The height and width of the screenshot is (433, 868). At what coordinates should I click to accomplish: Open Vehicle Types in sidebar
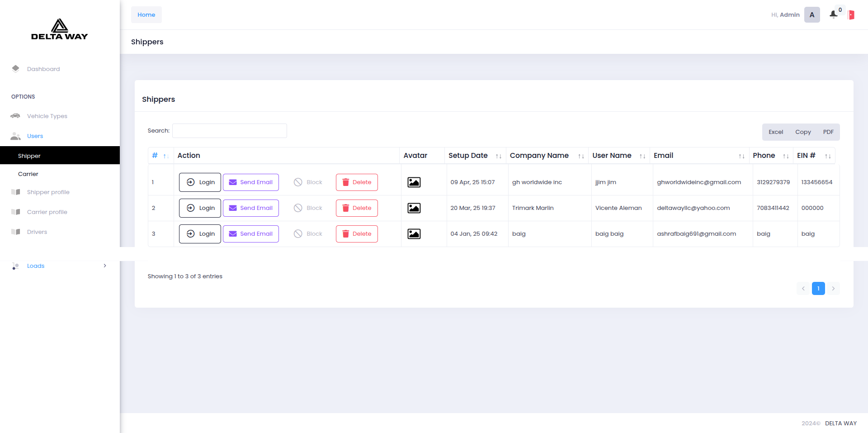tap(47, 116)
